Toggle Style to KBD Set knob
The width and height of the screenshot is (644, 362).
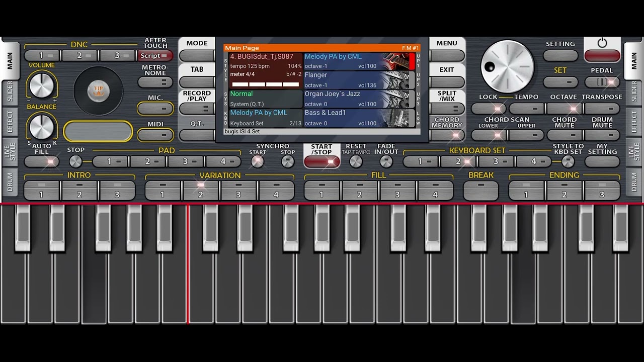568,161
